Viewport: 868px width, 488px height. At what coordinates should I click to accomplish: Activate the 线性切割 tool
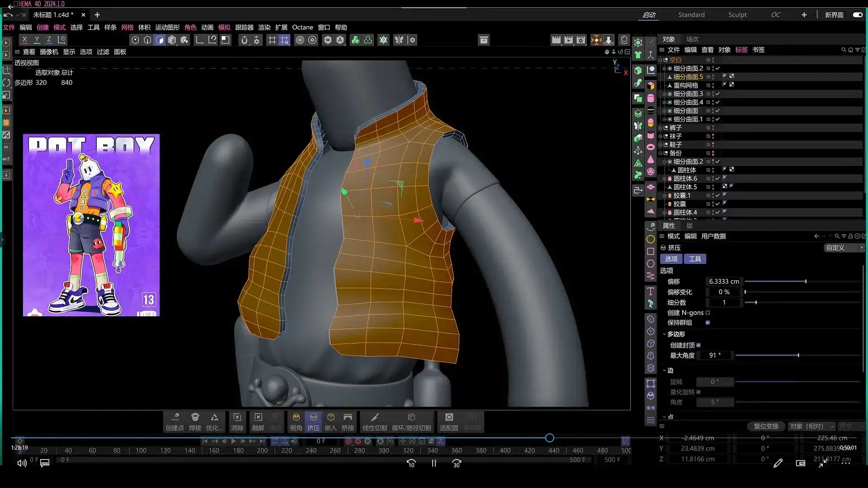pyautogui.click(x=374, y=420)
